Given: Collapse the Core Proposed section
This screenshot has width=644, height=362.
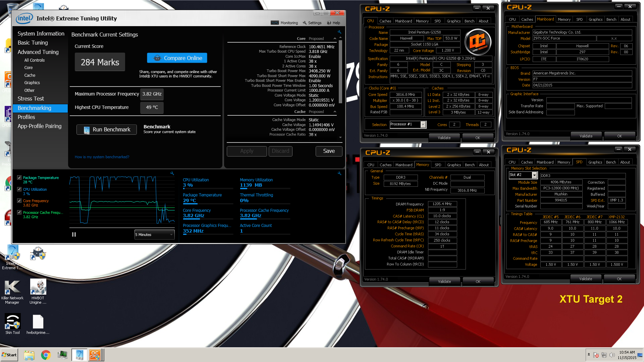Looking at the screenshot, I should [335, 39].
